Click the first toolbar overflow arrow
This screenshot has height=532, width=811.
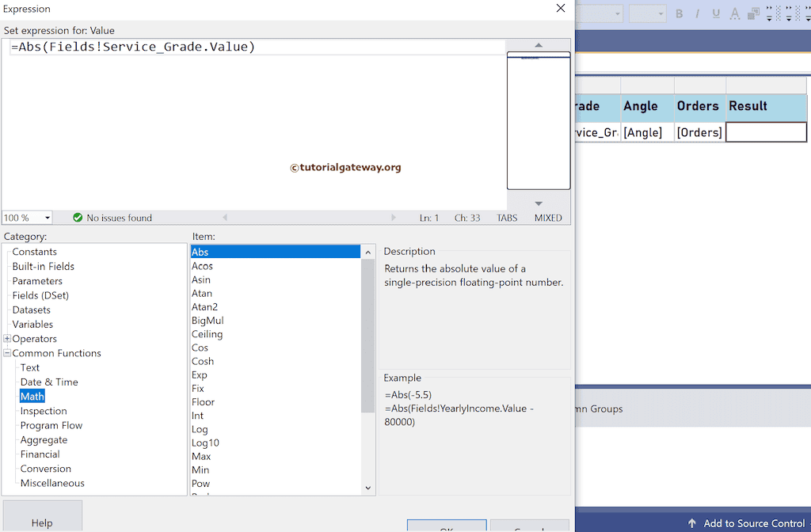[769, 14]
